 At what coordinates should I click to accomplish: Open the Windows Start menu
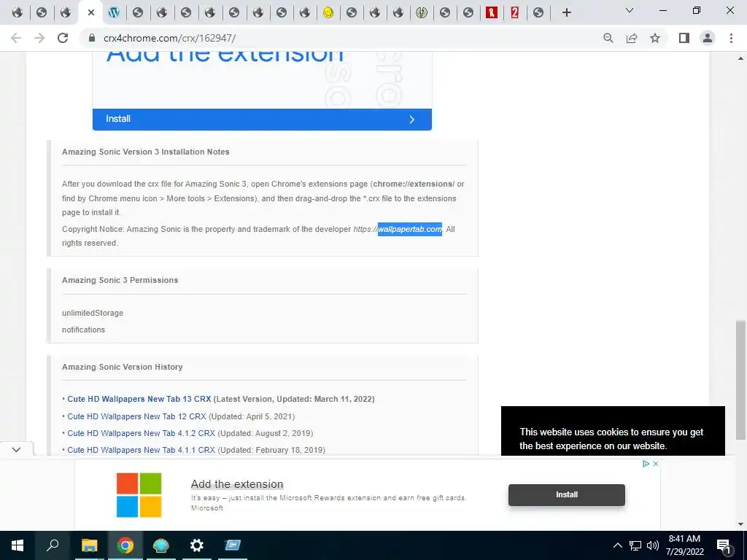click(x=18, y=545)
